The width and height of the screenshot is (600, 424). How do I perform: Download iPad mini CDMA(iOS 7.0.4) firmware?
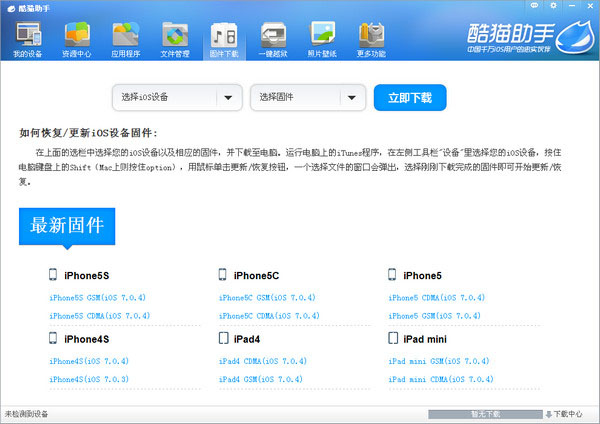441,380
